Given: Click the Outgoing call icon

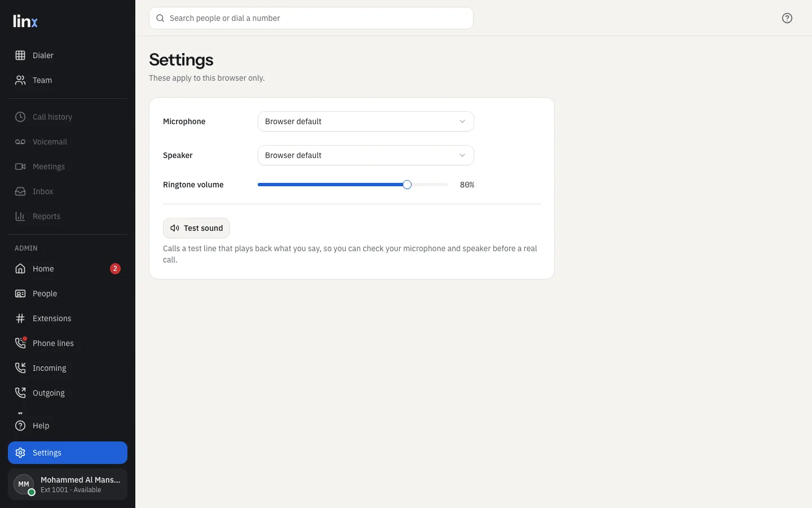Looking at the screenshot, I should click(20, 393).
